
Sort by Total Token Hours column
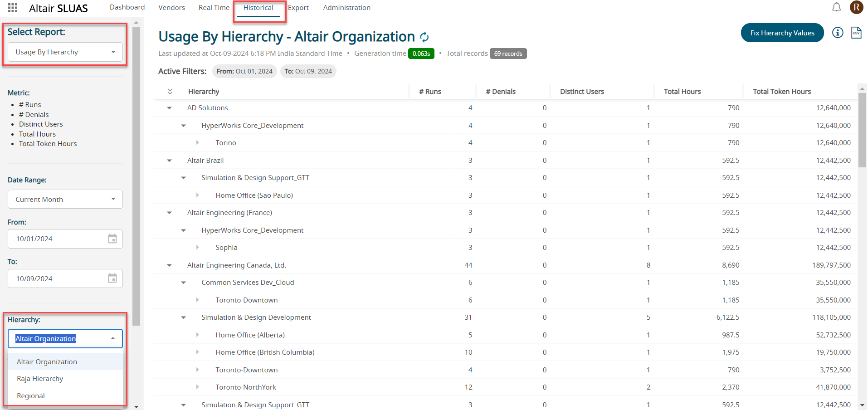tap(782, 92)
